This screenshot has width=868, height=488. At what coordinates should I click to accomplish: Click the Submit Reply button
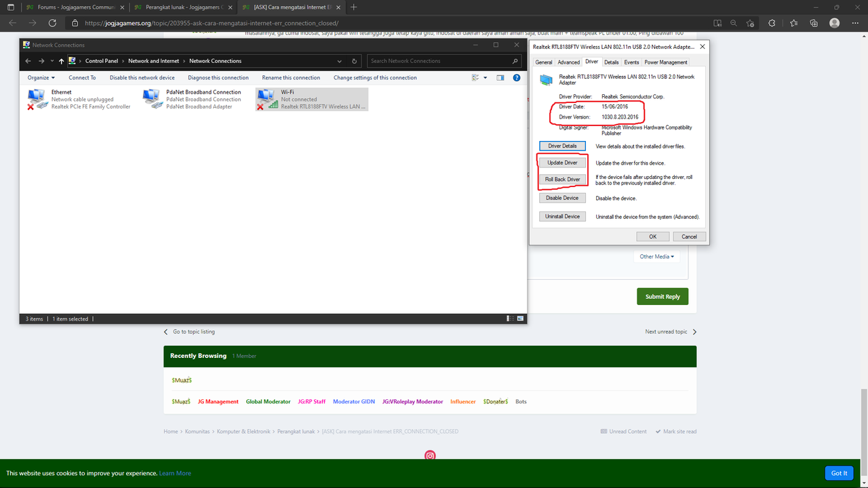coord(663,296)
